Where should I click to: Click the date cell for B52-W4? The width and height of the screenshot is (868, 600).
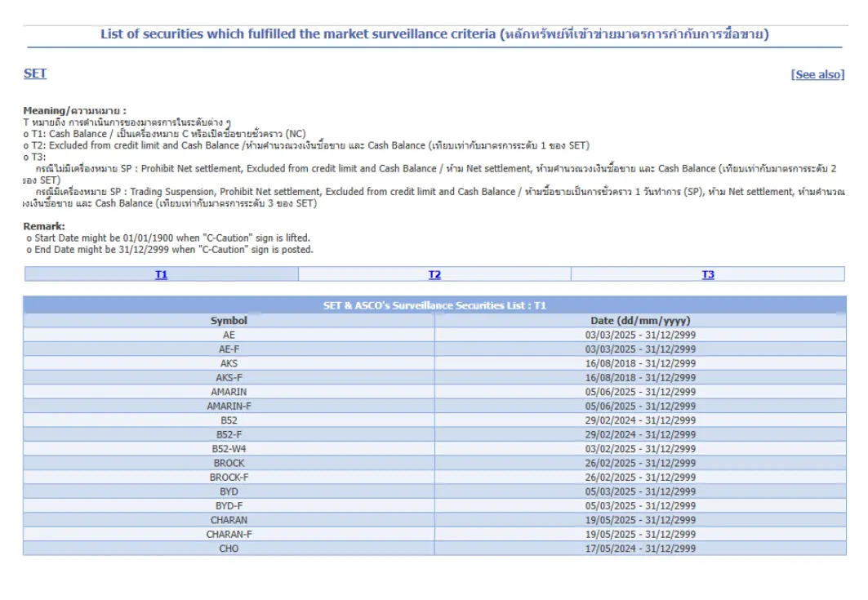(640, 449)
